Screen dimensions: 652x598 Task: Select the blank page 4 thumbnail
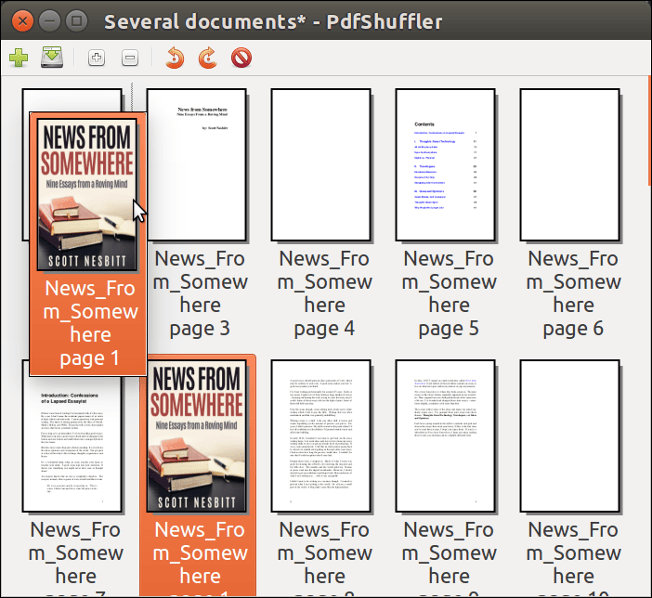pyautogui.click(x=322, y=164)
